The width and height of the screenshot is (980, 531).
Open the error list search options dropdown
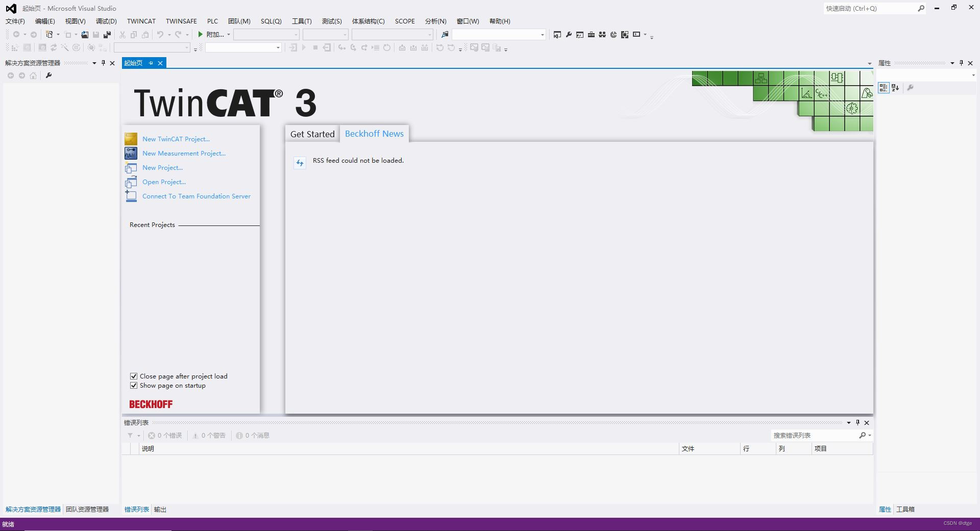click(870, 435)
